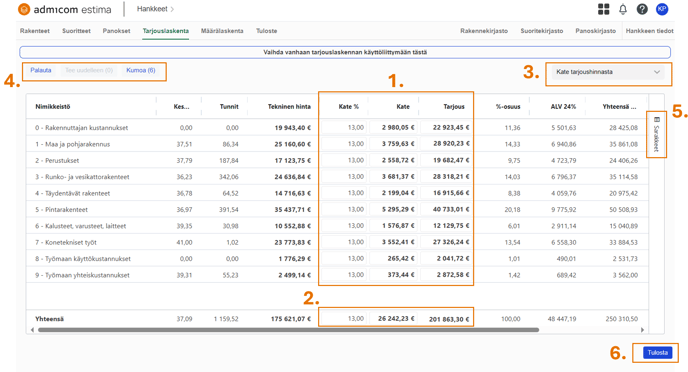This screenshot has height=372, width=688.
Task: Switch to the Määrälaskenta tab
Action: click(x=222, y=31)
